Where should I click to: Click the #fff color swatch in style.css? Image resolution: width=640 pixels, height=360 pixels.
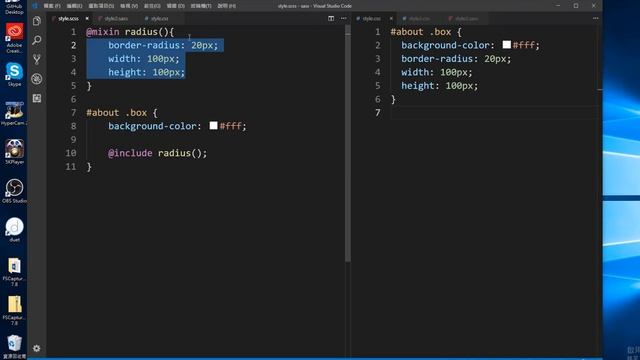click(x=507, y=44)
